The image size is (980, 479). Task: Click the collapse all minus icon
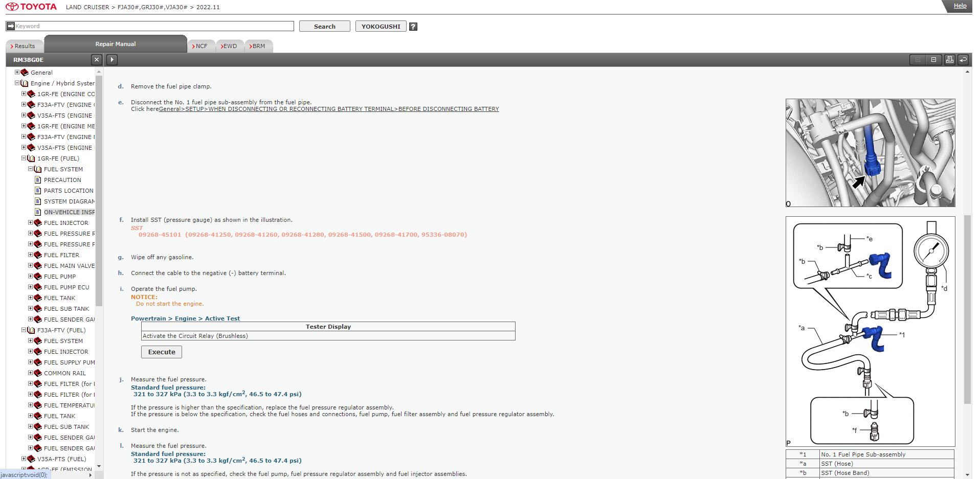pyautogui.click(x=933, y=60)
